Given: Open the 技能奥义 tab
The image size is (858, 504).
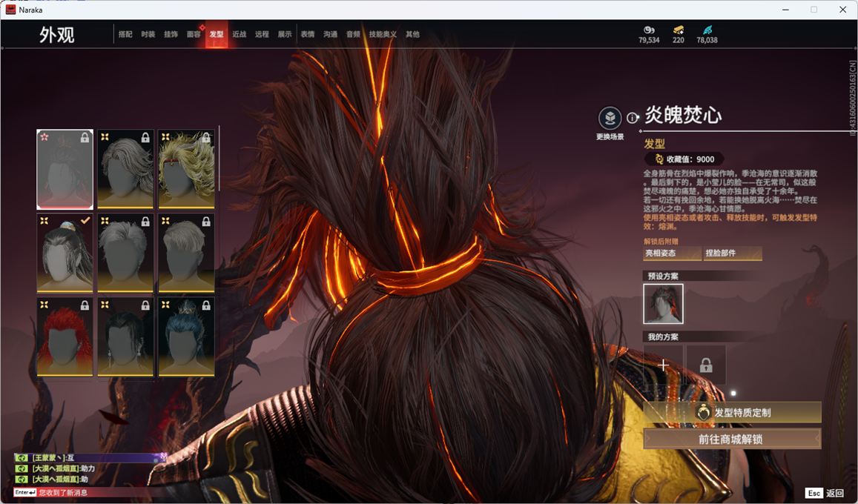Looking at the screenshot, I should pyautogui.click(x=383, y=34).
